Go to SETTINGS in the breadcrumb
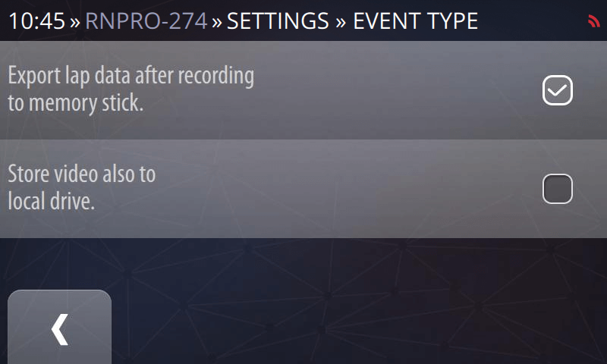The width and height of the screenshot is (607, 364). click(278, 21)
